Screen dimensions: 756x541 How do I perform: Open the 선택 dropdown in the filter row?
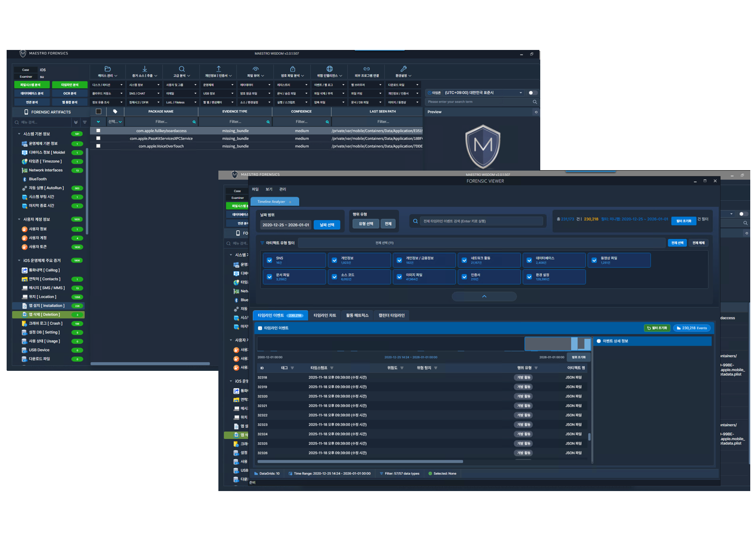point(115,122)
